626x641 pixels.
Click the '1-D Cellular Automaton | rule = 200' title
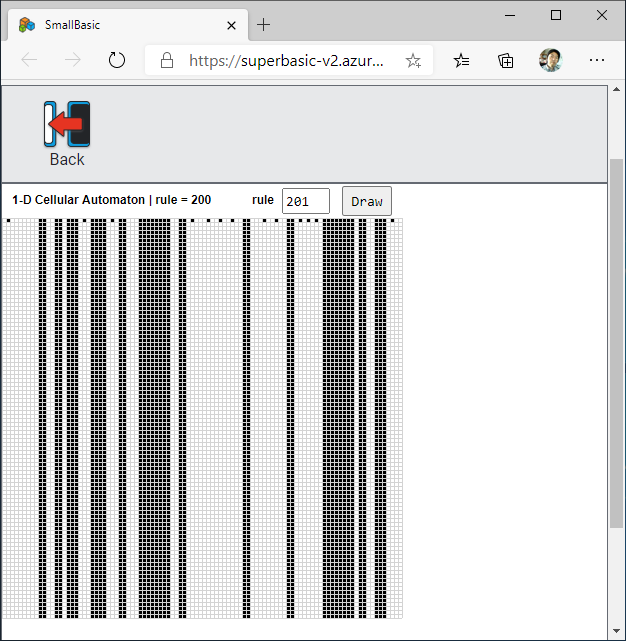(x=112, y=200)
